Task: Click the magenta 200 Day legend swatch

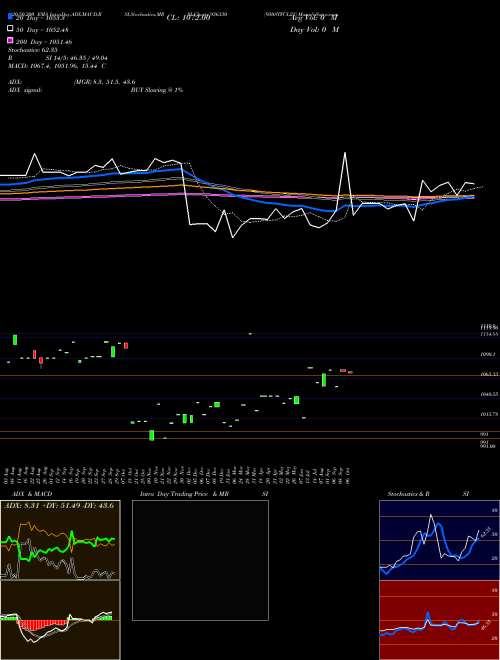Action: point(10,40)
